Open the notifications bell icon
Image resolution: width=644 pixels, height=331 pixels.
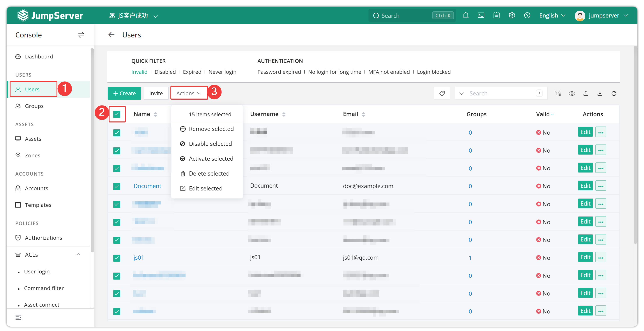pos(465,16)
